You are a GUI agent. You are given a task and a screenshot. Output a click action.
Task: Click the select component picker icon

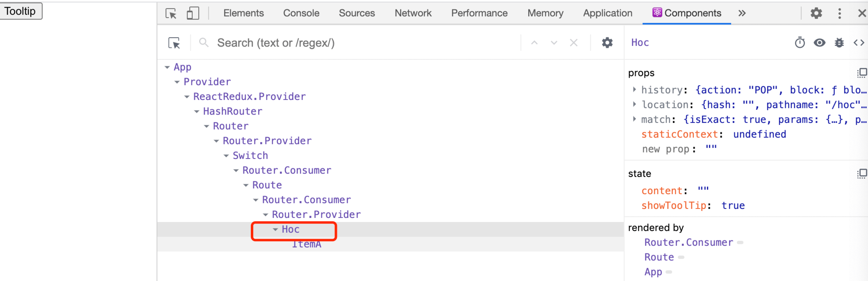174,43
